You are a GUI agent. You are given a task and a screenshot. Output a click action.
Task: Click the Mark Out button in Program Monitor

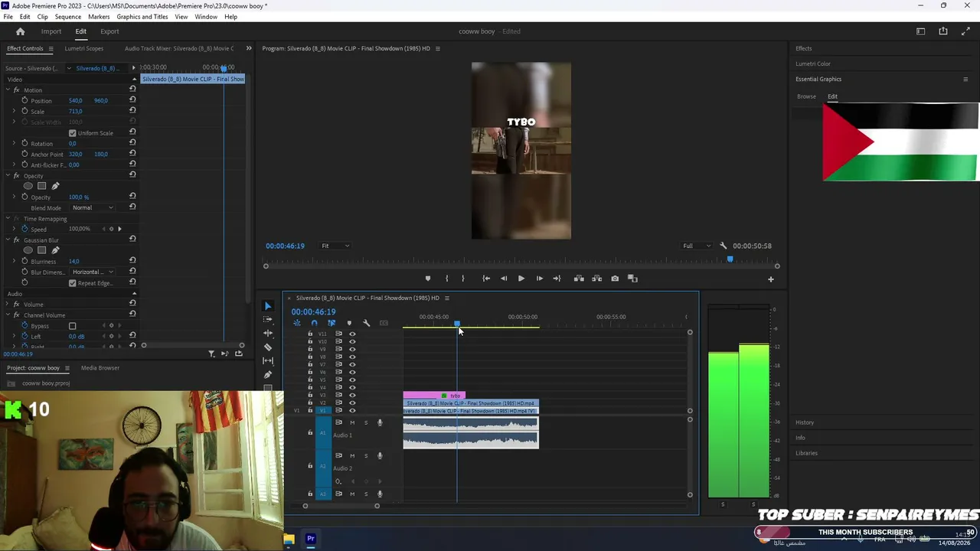(x=462, y=279)
